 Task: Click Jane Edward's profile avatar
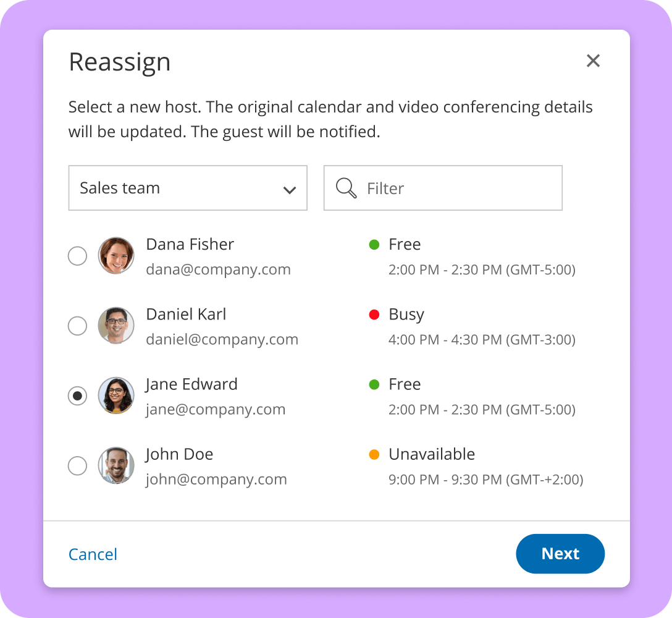point(116,396)
